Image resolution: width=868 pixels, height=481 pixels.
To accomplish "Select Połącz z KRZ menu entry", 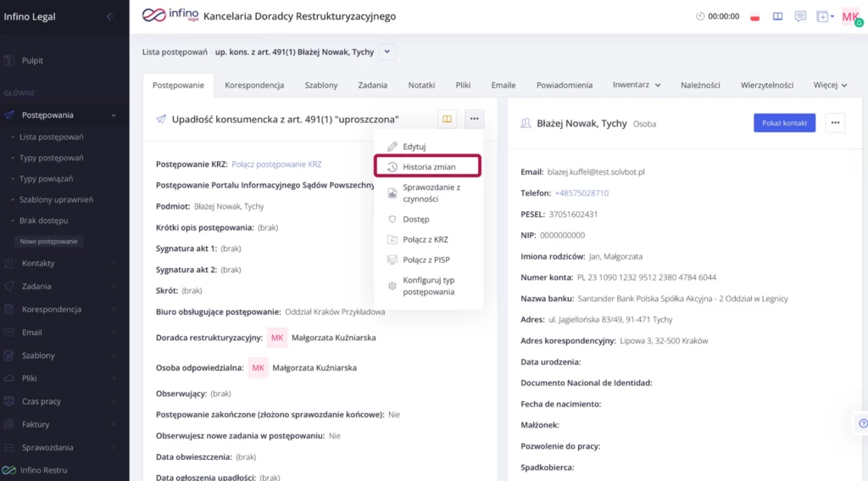I will point(427,240).
